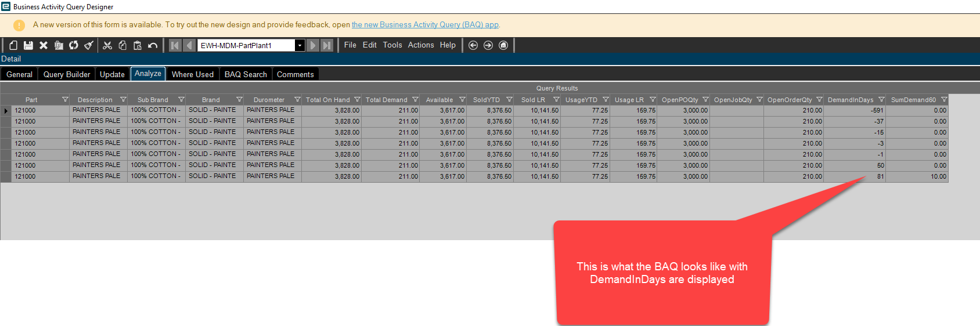Open the Usage LR column filter

coord(653,100)
